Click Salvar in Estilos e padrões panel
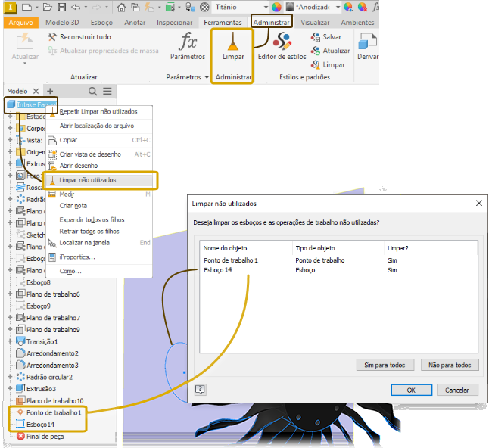492x448 pixels. [326, 37]
